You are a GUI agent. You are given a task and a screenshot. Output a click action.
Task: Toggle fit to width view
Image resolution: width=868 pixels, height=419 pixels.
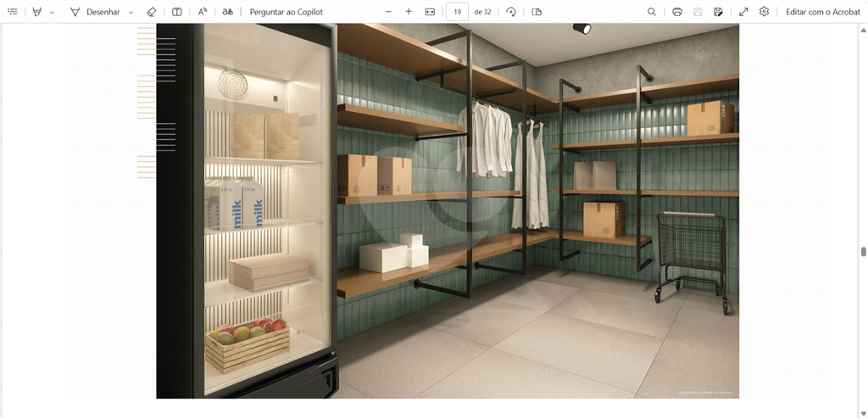pos(430,12)
